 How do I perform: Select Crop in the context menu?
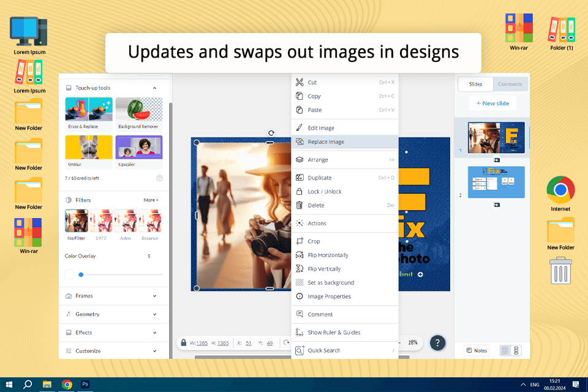(x=345, y=241)
